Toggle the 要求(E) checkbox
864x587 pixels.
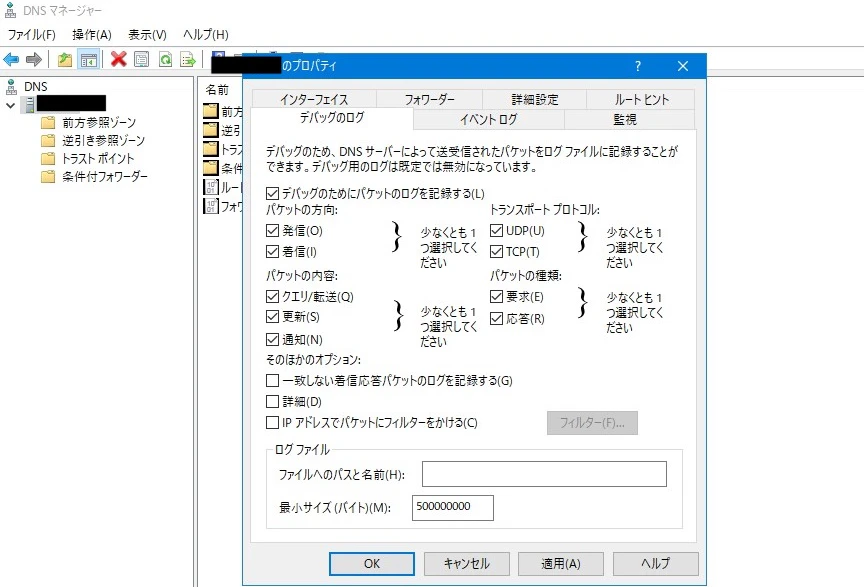(496, 297)
